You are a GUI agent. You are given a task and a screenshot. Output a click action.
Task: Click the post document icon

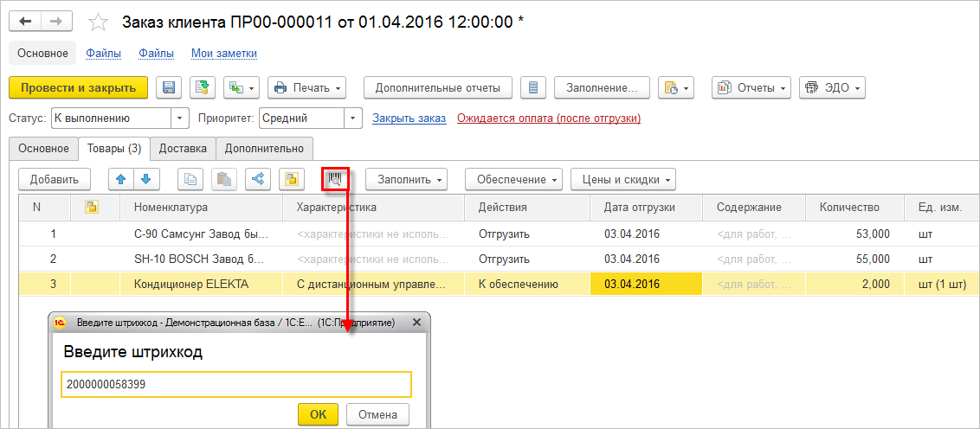tap(202, 87)
